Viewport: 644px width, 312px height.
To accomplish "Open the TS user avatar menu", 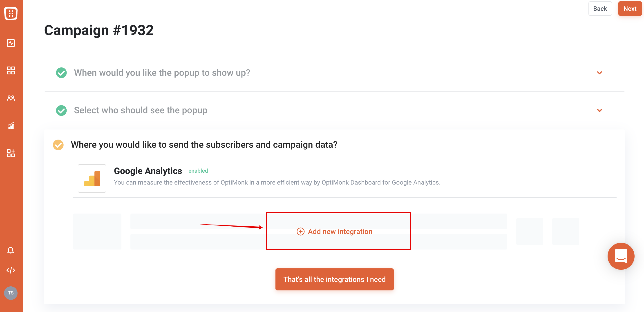I will click(11, 293).
